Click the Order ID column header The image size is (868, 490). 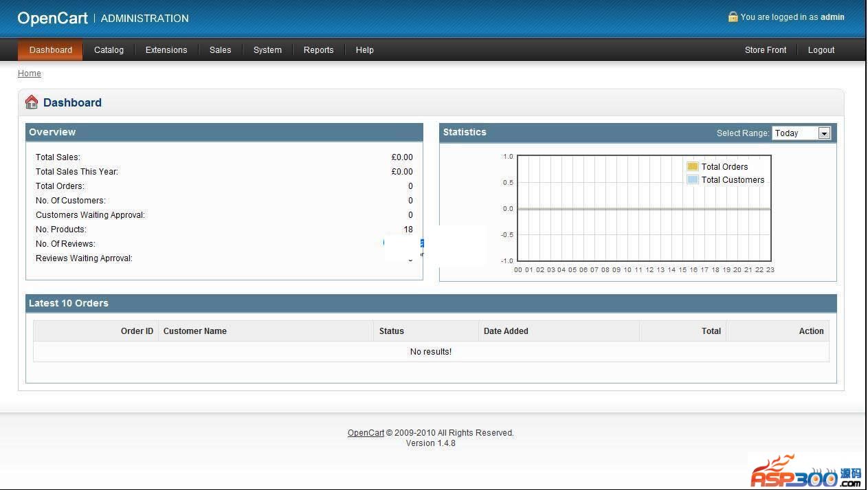pos(137,331)
